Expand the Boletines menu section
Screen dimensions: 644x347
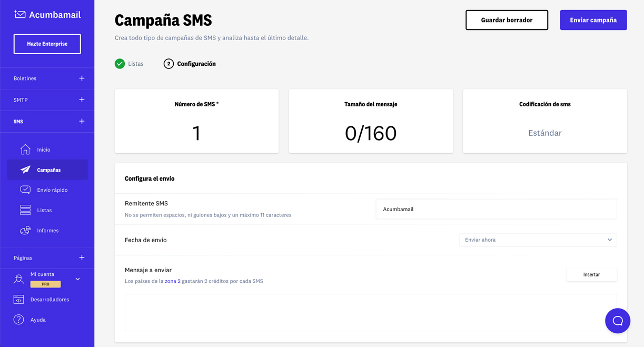(82, 78)
